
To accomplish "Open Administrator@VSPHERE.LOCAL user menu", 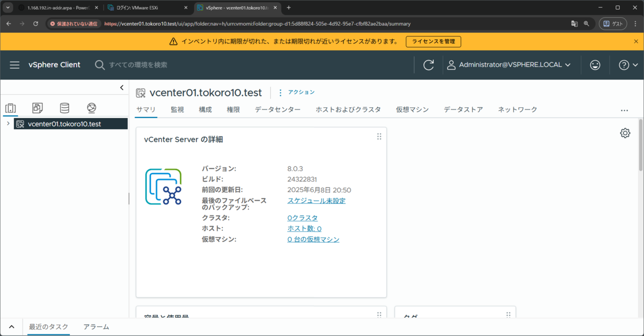I will coord(509,65).
